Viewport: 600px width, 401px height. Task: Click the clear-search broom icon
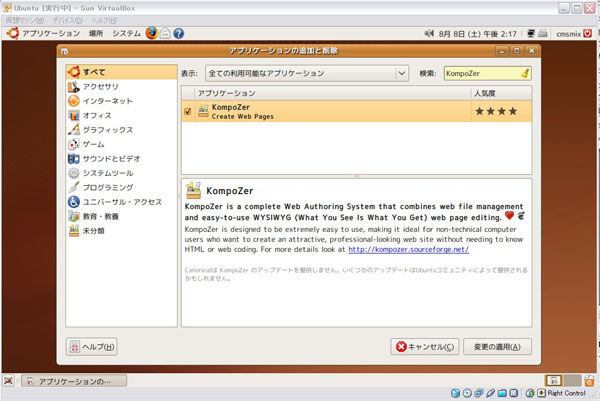[525, 73]
